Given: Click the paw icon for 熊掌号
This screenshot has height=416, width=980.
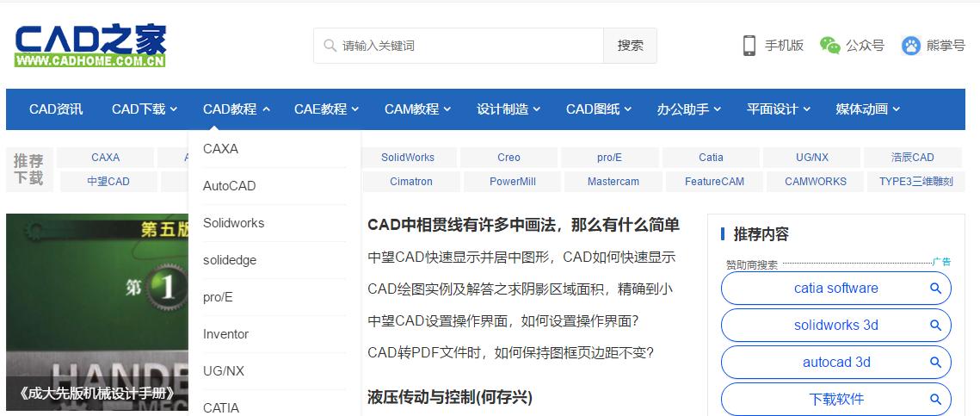Looking at the screenshot, I should [910, 45].
